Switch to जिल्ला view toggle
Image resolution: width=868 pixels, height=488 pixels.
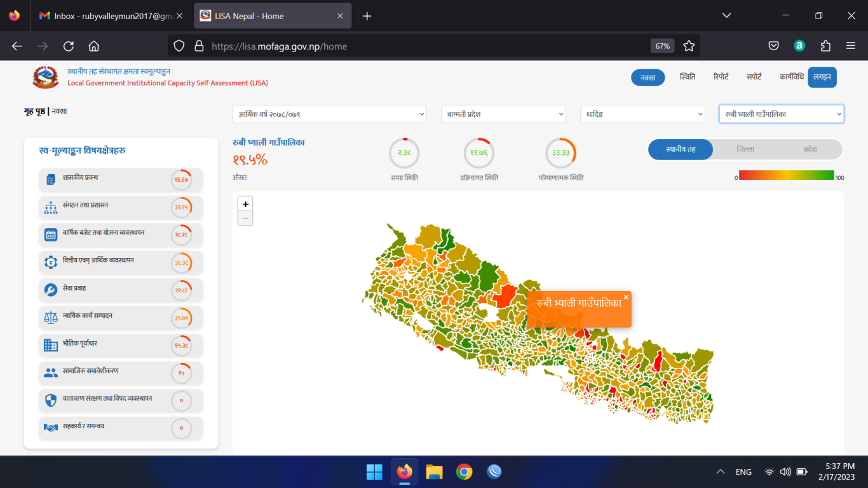[745, 149]
